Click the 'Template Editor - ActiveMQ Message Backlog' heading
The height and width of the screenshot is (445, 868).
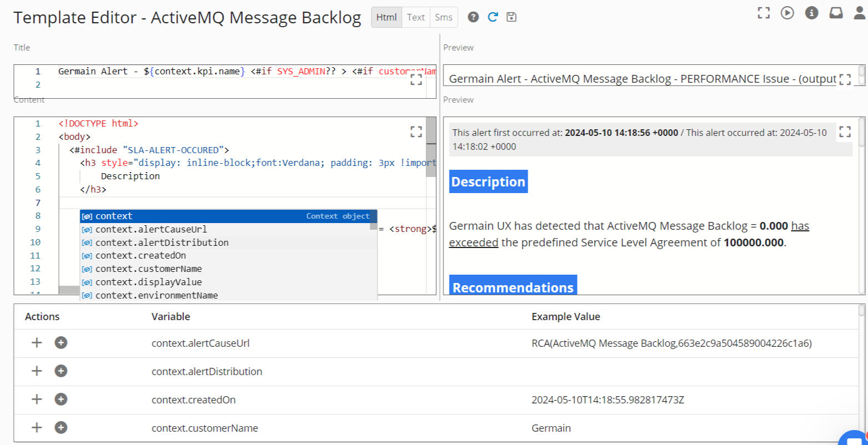(x=187, y=17)
